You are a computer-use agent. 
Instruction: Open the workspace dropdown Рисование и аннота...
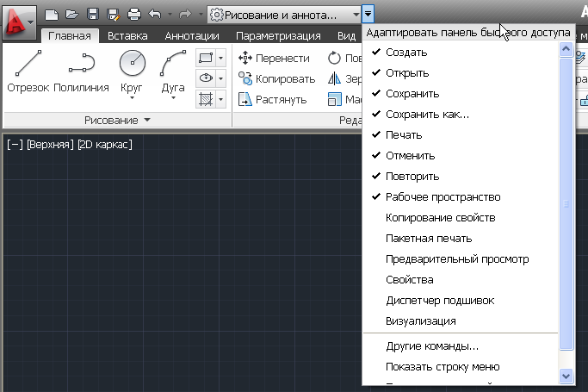pos(284,15)
